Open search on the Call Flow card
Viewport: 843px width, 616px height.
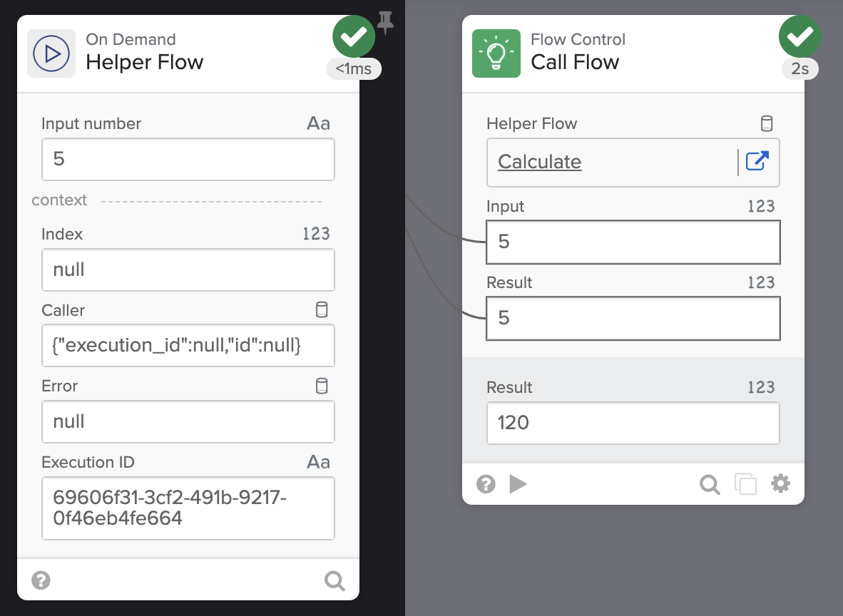click(710, 484)
